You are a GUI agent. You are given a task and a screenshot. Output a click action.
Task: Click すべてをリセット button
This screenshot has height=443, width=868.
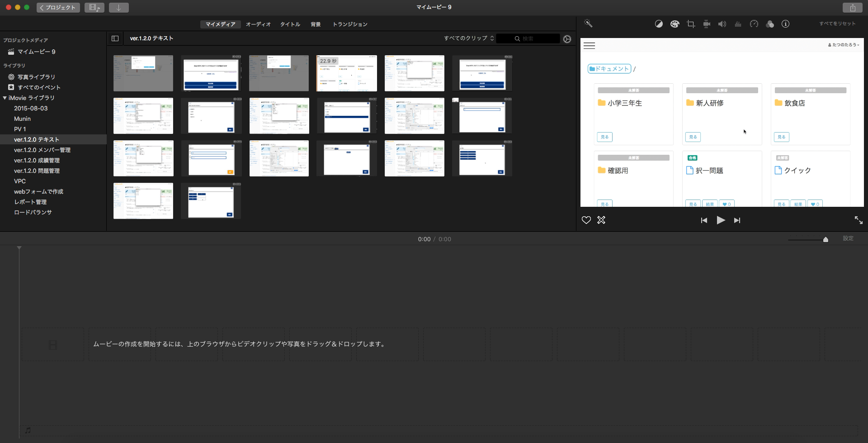[x=837, y=24]
